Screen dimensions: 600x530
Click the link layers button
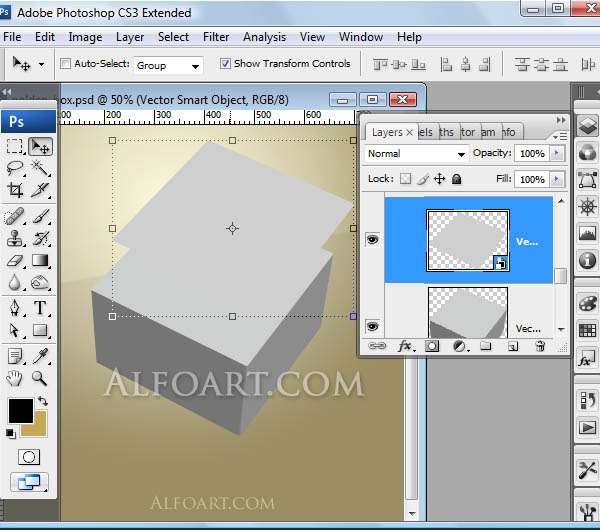click(x=377, y=346)
